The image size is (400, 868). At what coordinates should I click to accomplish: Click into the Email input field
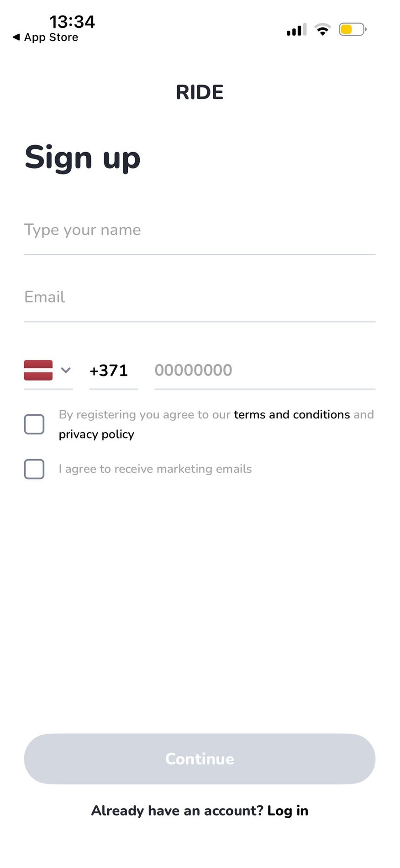(x=200, y=297)
